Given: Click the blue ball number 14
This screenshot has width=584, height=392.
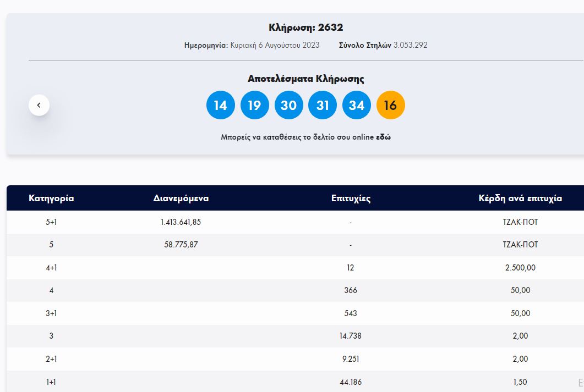Looking at the screenshot, I should (220, 105).
